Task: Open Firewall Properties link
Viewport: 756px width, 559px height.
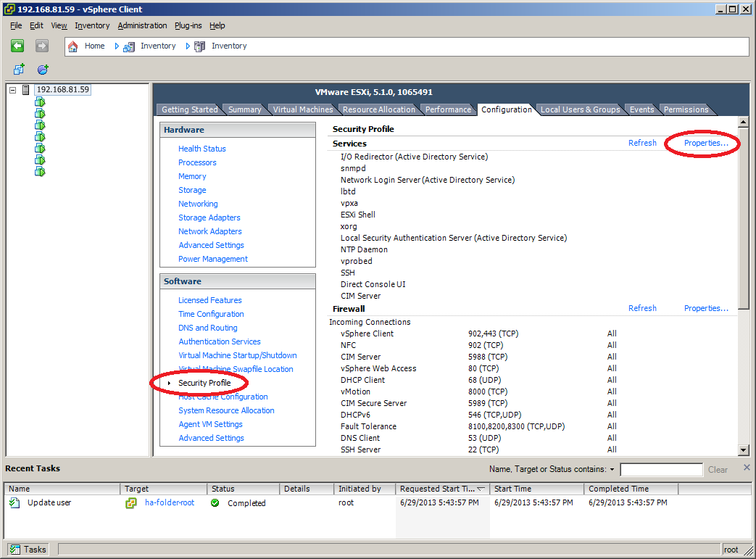Action: pyautogui.click(x=706, y=308)
